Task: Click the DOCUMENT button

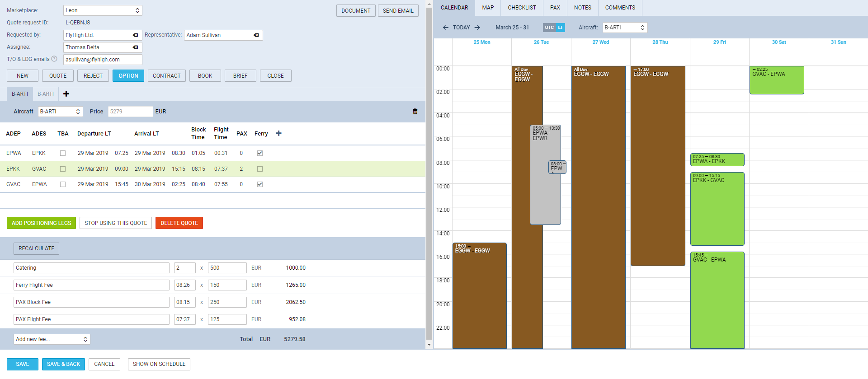Action: [x=356, y=11]
